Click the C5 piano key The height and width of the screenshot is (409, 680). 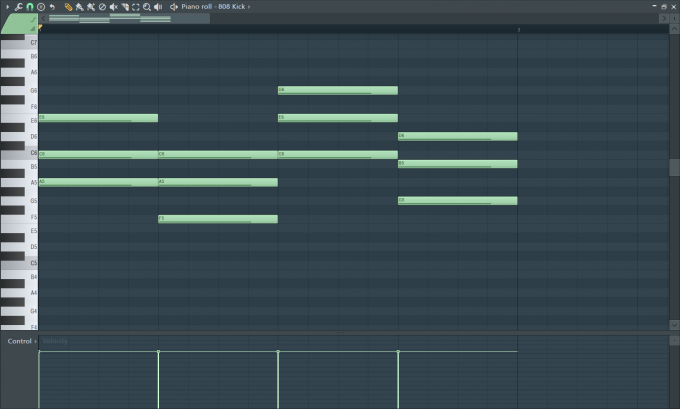19,263
